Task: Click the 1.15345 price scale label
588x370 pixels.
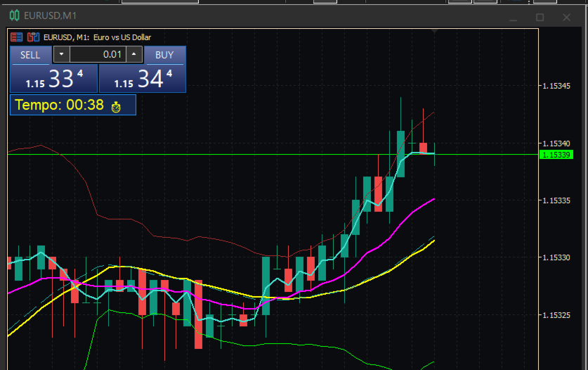Action: (x=556, y=86)
